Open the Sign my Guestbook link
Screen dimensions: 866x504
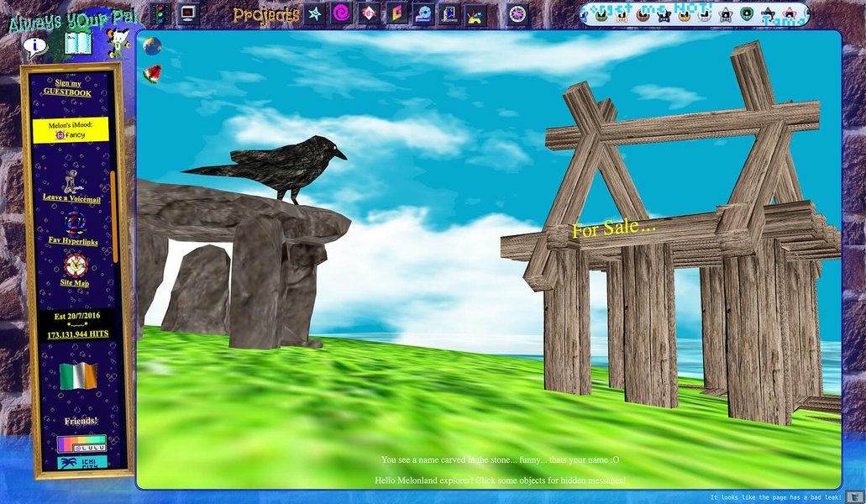(69, 87)
